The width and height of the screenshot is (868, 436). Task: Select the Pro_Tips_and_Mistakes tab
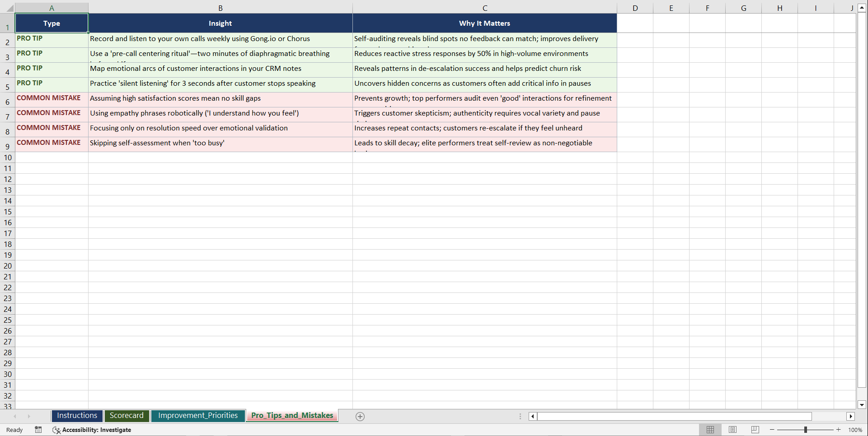[292, 415]
